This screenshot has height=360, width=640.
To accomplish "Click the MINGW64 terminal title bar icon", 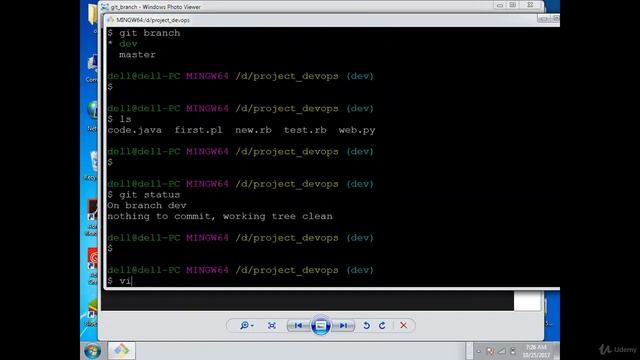I will [111, 20].
